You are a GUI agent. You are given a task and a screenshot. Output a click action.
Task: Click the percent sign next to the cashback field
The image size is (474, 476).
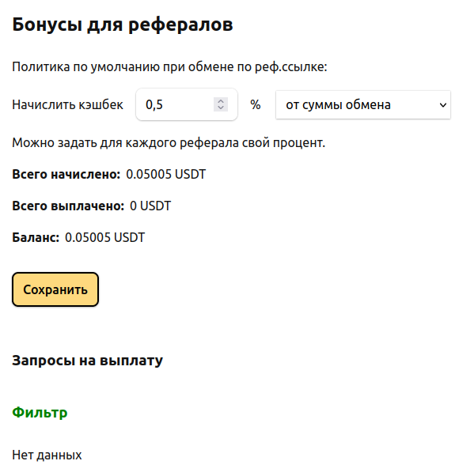tap(256, 104)
